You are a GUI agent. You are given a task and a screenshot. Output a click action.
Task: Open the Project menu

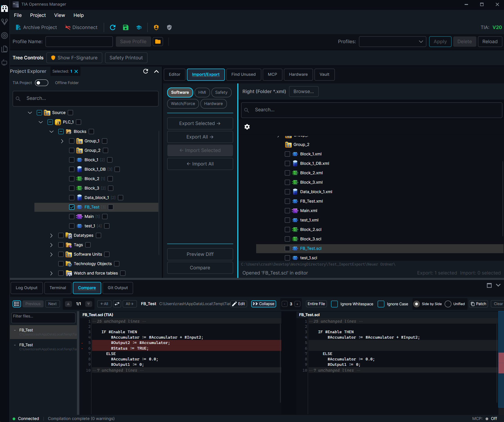point(38,15)
